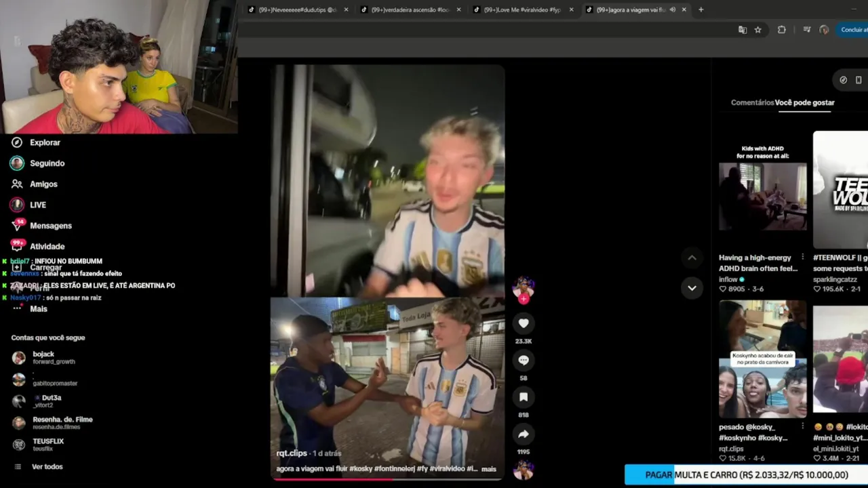Close the 'verdadeira ascensão' tab
The image size is (868, 488).
pyautogui.click(x=458, y=9)
